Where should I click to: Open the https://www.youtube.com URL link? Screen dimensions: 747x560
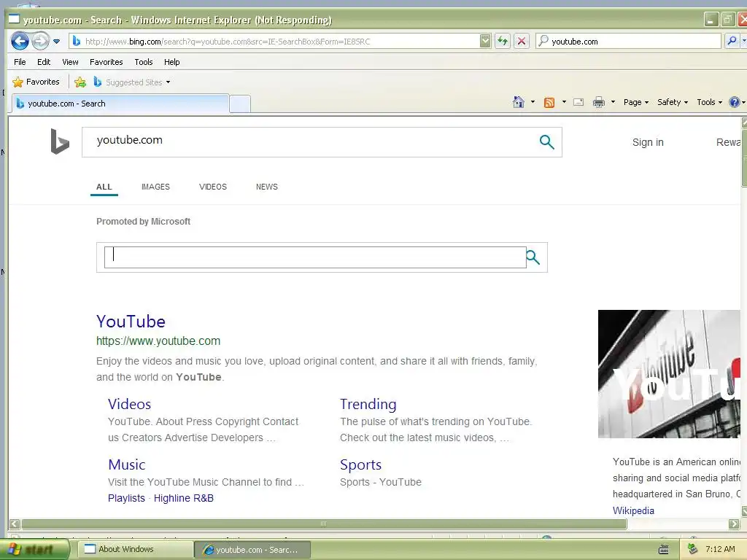click(158, 341)
